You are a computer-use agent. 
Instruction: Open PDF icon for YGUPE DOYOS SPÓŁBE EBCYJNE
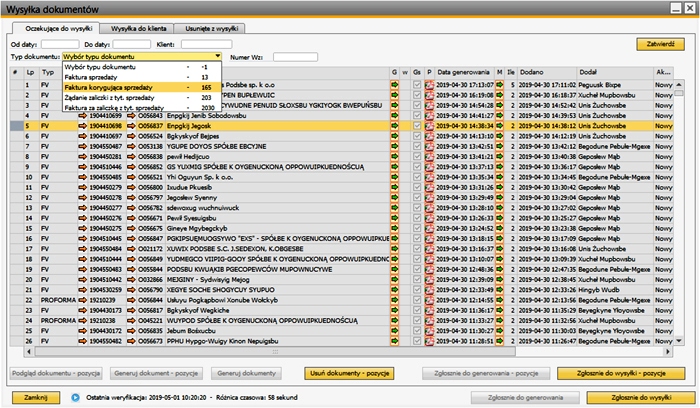[429, 146]
